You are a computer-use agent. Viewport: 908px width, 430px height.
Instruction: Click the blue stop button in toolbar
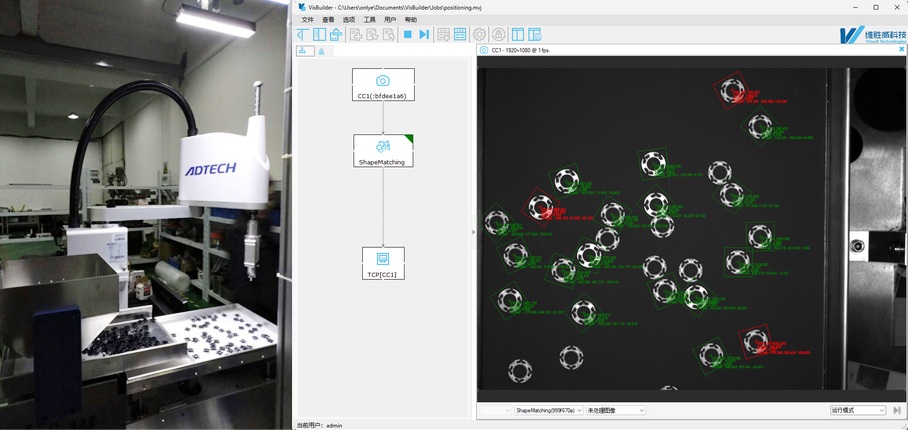(x=407, y=35)
